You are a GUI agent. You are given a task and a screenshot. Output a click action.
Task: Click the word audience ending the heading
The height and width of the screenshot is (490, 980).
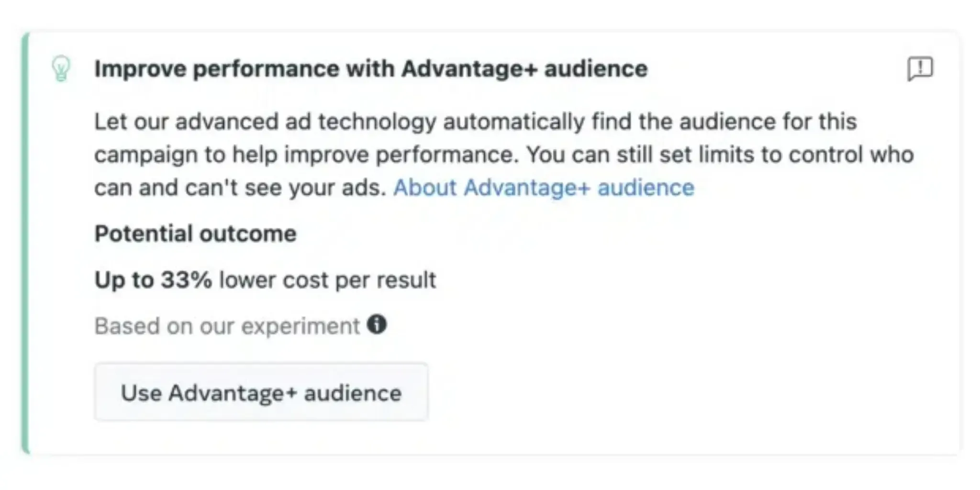point(596,69)
